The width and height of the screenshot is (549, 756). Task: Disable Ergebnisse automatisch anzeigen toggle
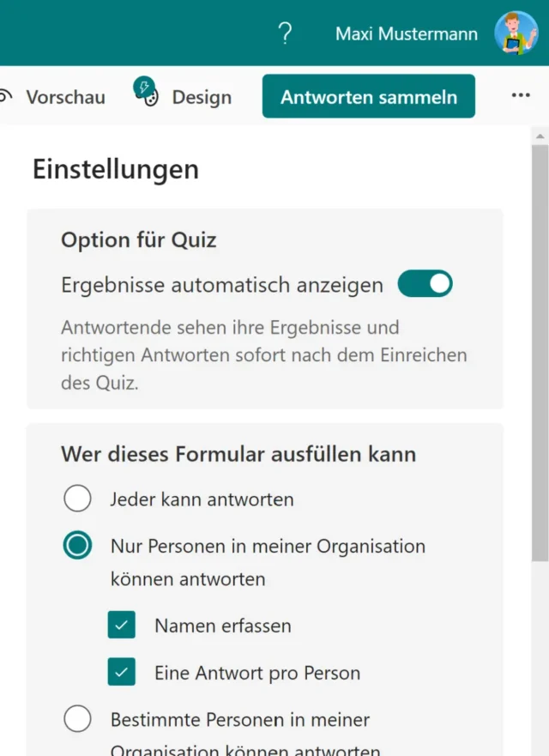tap(425, 284)
